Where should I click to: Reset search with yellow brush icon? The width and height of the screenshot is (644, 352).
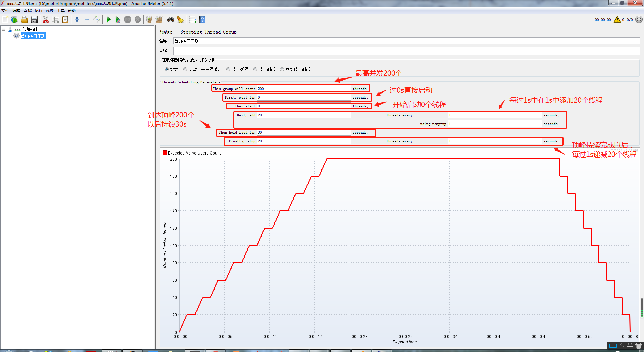[x=180, y=19]
